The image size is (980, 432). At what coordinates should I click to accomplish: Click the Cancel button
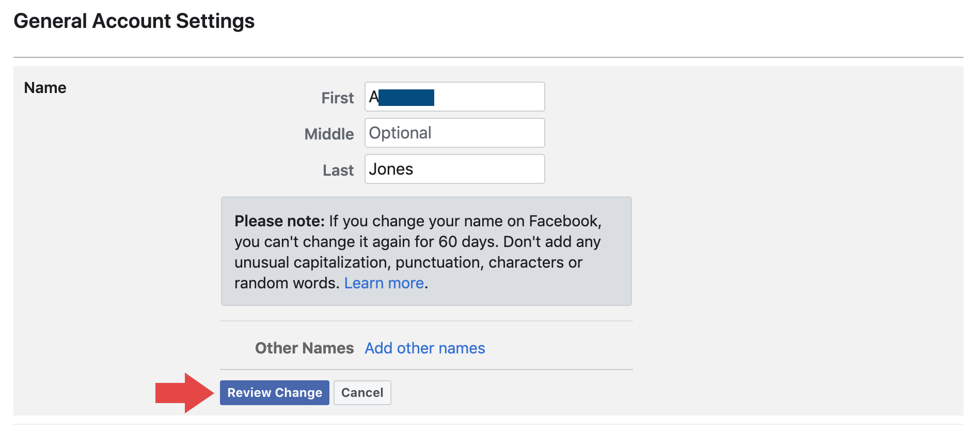click(x=362, y=392)
